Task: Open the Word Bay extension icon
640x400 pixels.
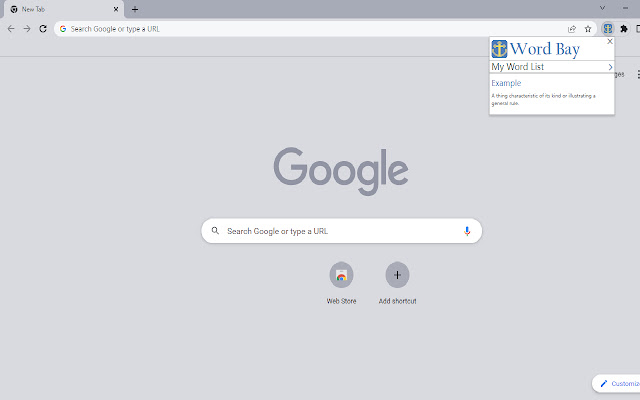Action: click(608, 29)
